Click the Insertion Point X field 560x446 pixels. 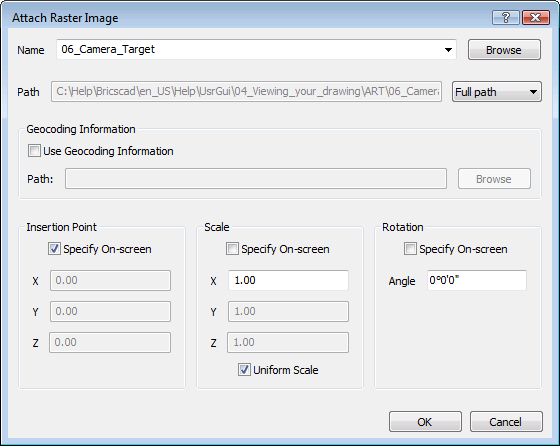(x=110, y=280)
